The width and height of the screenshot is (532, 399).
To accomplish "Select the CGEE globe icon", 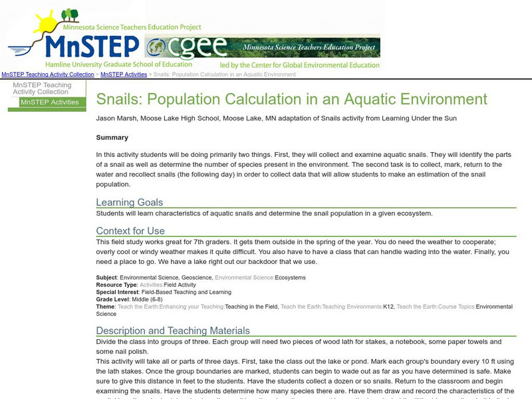I will pyautogui.click(x=156, y=47).
